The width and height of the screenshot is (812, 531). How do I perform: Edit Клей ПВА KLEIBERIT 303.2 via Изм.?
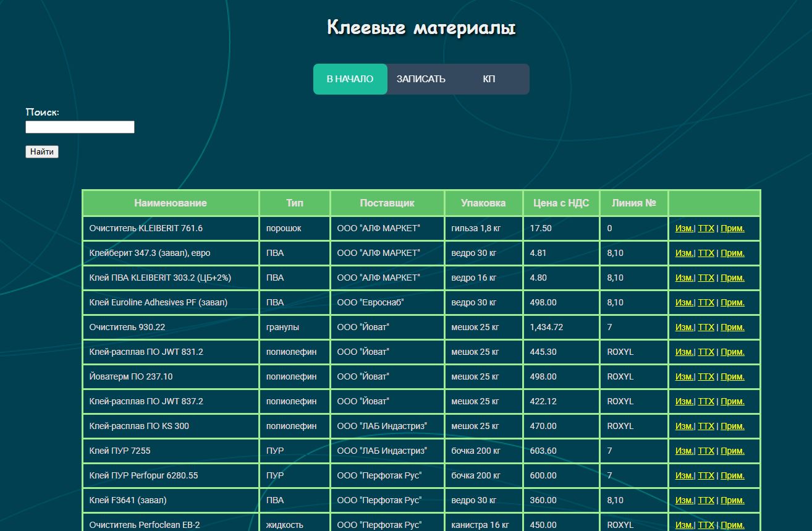684,278
